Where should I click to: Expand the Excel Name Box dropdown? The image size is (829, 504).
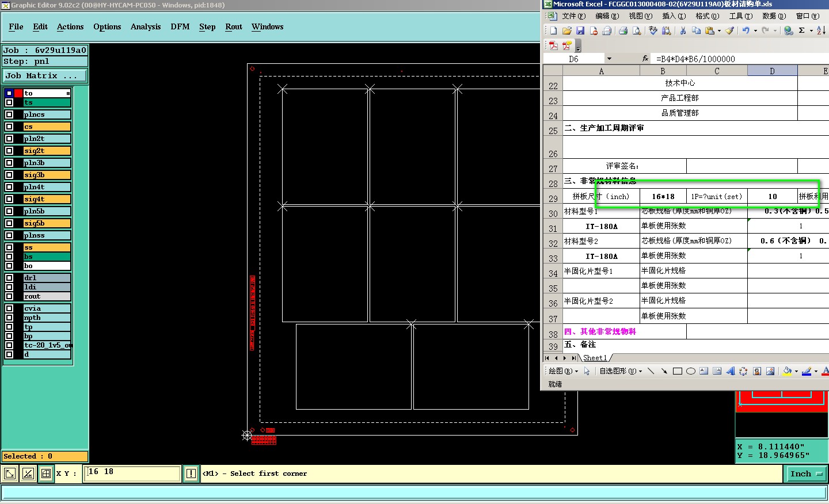[x=609, y=59]
